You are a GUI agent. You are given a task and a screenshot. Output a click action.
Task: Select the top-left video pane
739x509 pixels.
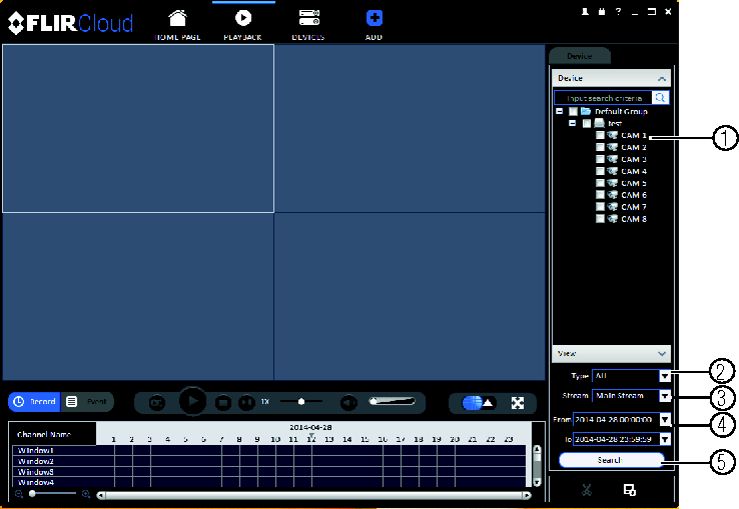(x=138, y=129)
